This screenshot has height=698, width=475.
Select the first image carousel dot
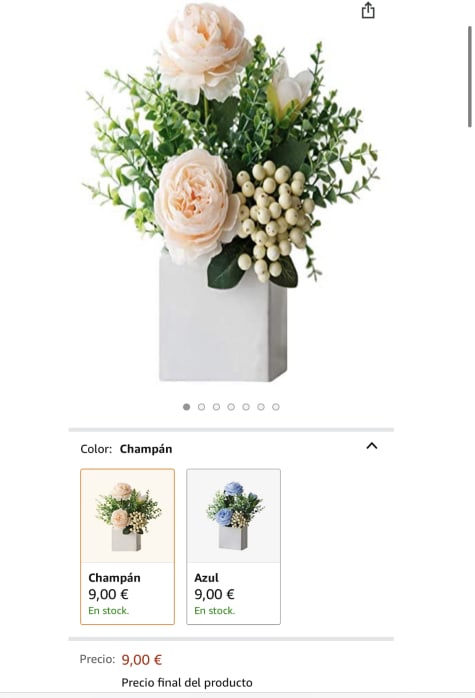pyautogui.click(x=187, y=407)
